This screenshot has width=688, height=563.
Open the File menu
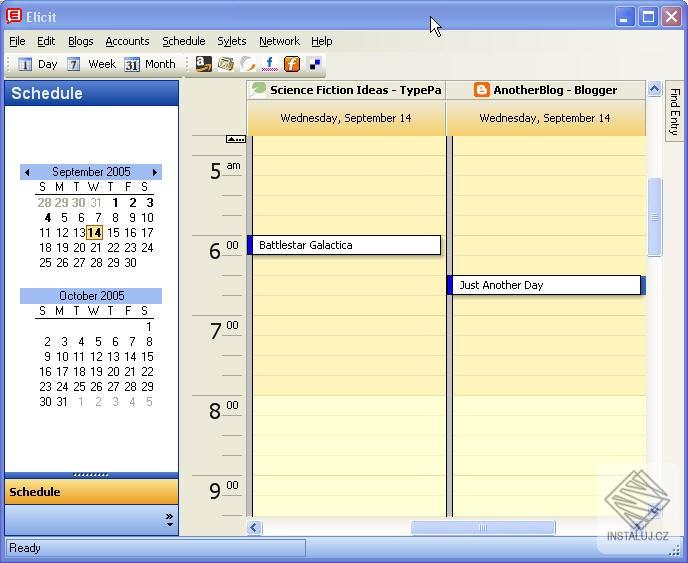(17, 41)
